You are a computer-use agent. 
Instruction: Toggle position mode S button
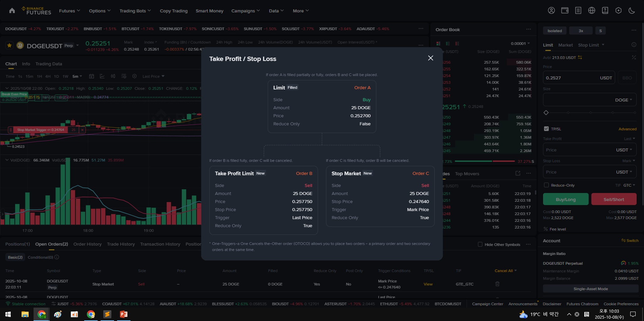pyautogui.click(x=600, y=31)
